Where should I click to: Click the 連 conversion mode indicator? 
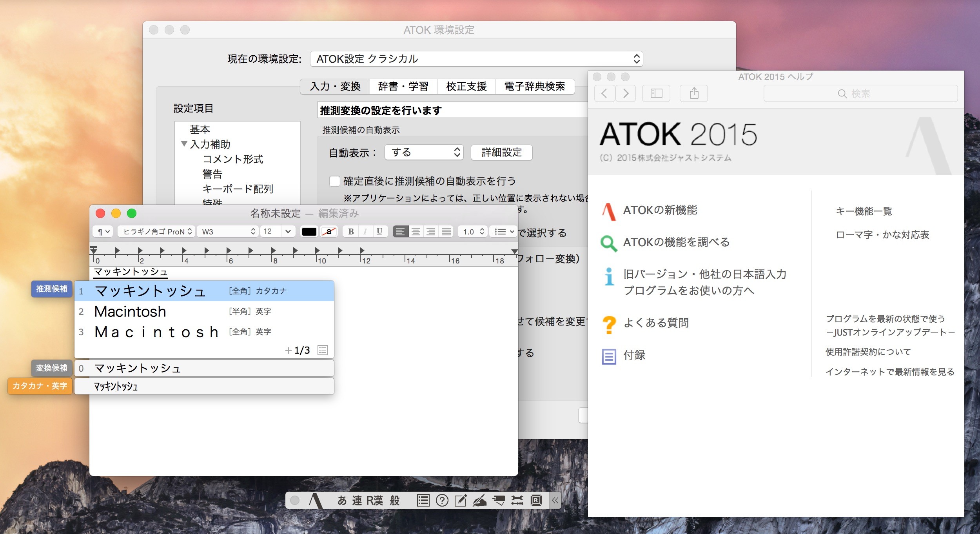click(x=357, y=500)
